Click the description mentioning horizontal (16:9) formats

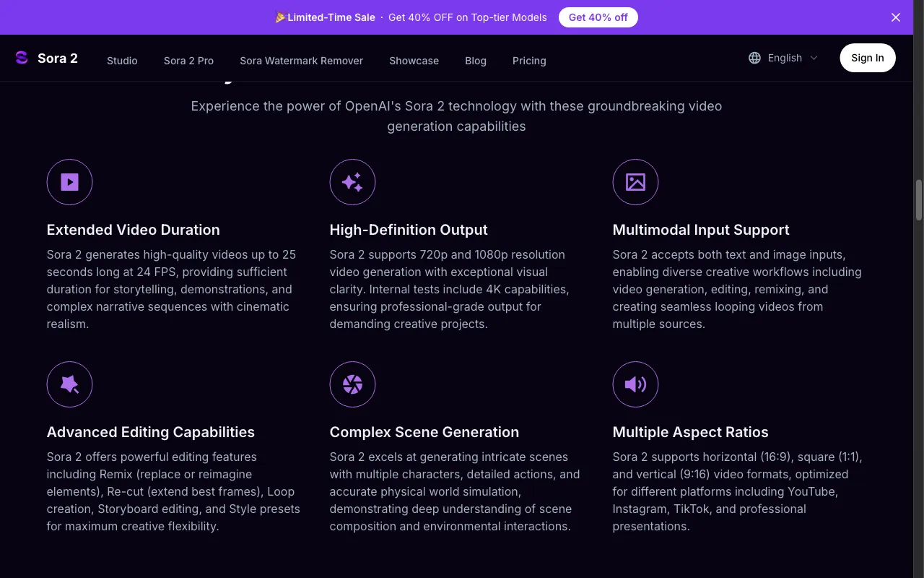[738, 491]
